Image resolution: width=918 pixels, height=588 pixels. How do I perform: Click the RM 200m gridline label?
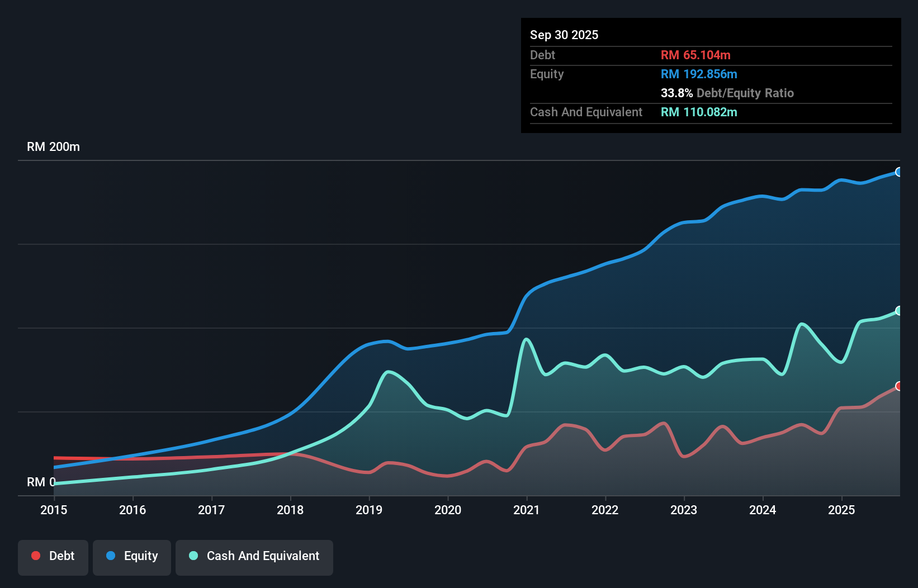coord(53,146)
